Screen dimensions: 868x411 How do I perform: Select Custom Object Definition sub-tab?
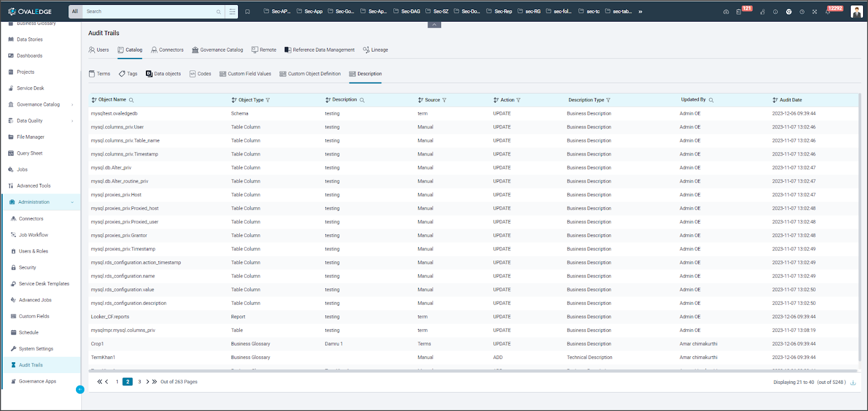pos(310,74)
